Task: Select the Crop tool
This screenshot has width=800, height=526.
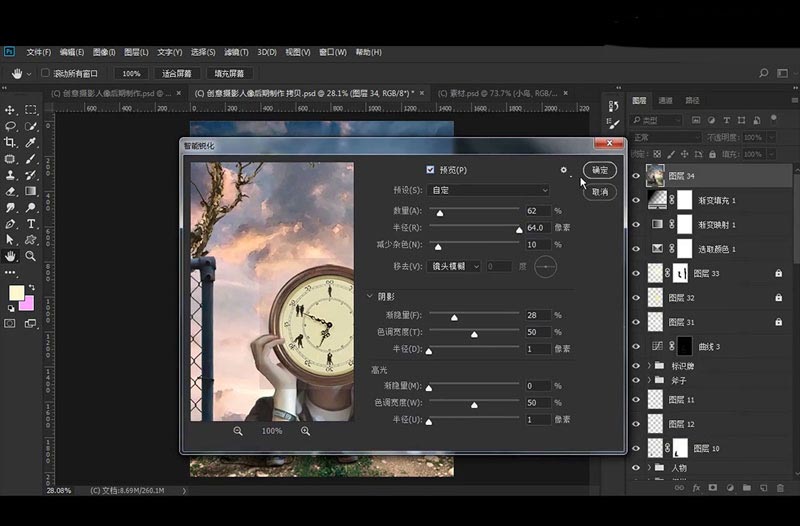Action: 10,142
